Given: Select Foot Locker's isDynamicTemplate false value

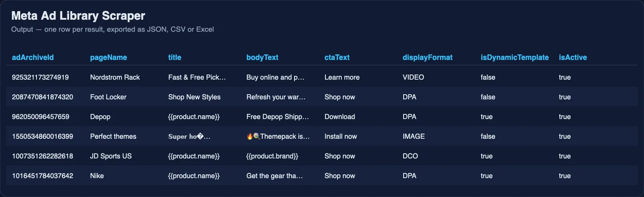Looking at the screenshot, I should (488, 97).
